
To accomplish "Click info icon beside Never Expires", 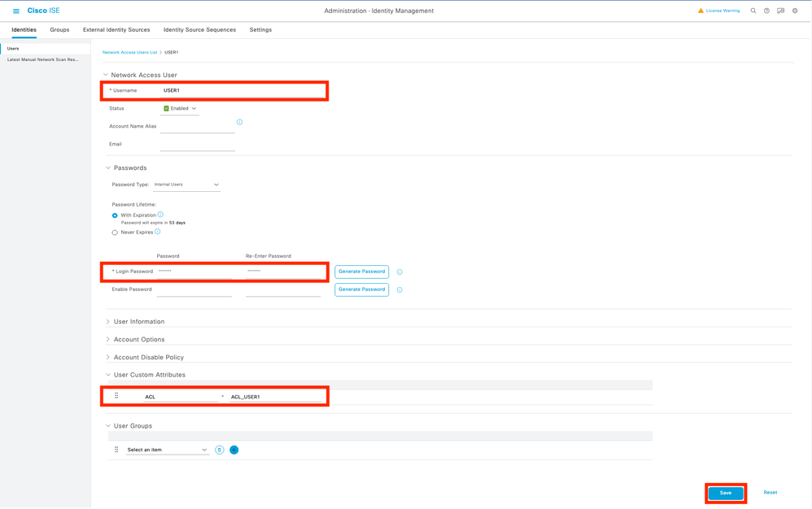I will [157, 232].
